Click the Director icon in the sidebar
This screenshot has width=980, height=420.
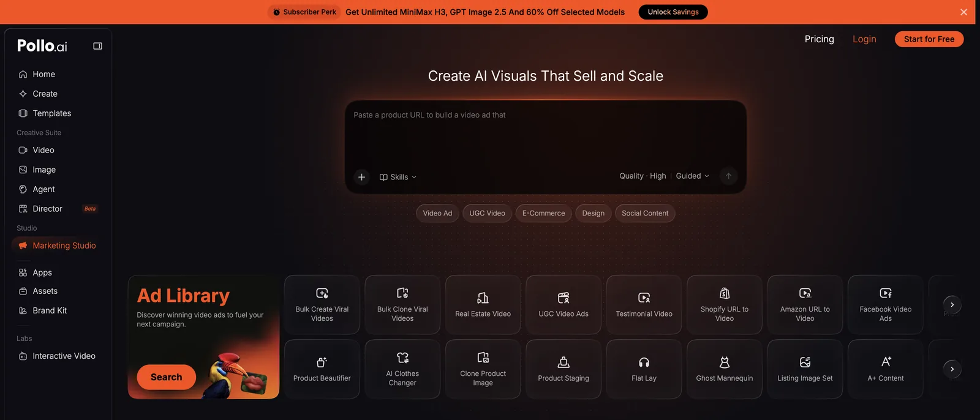point(23,209)
